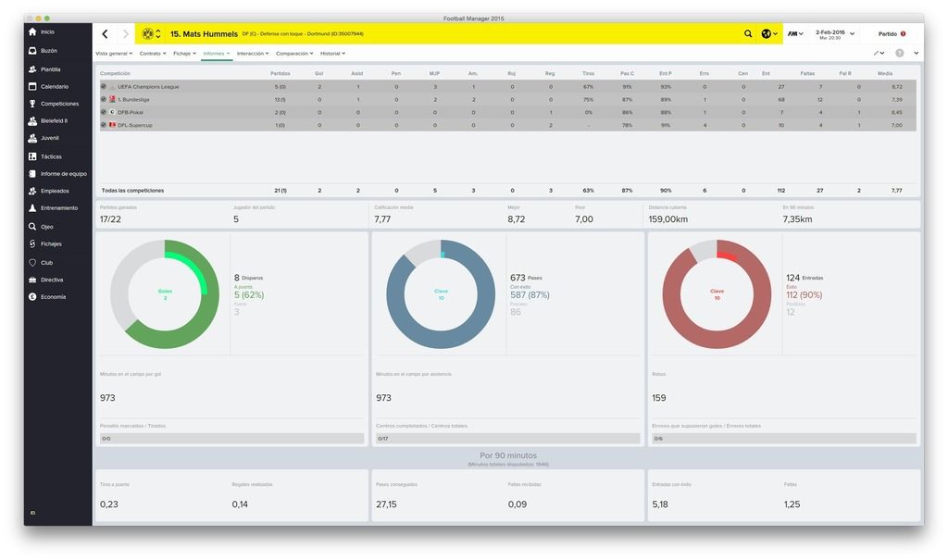The image size is (948, 560).
Task: Expand the chevron at toolbar far right
Action: point(916,53)
